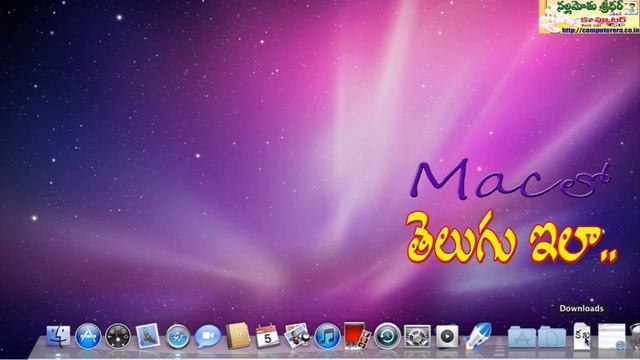Launch the rocket app icon in Dock
640x360 pixels.
478,336
